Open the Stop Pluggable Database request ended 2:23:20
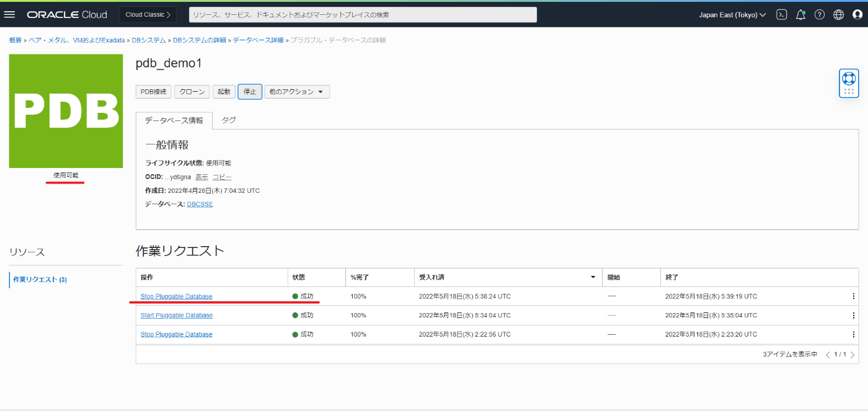 (x=177, y=334)
